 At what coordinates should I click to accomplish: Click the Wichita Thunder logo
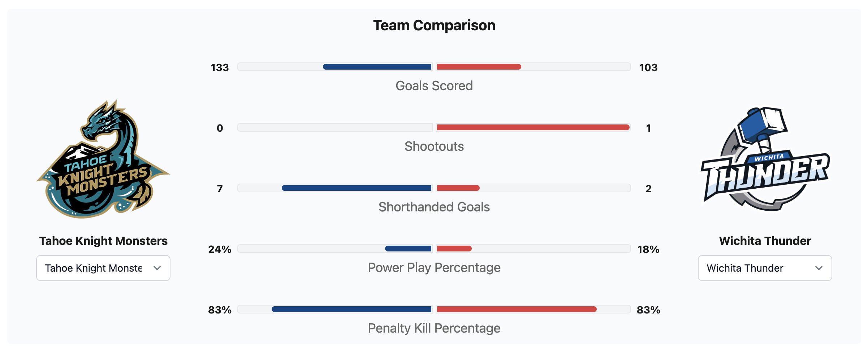tap(765, 159)
